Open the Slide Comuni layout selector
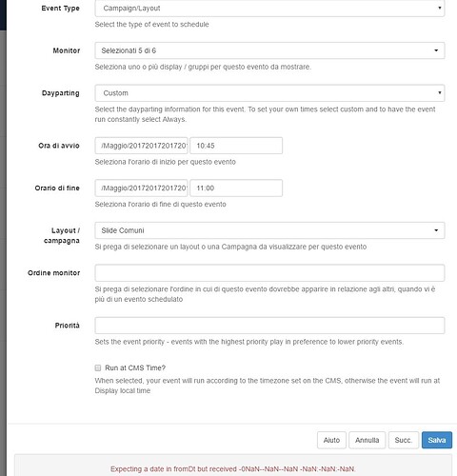Image resolution: width=457 pixels, height=476 pixels. tap(269, 230)
